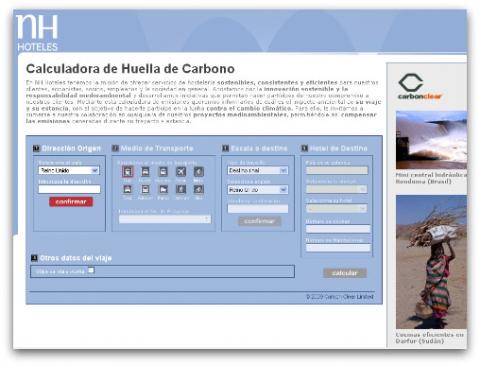
Task: Click the grey confirmar button
Action: coord(259,221)
